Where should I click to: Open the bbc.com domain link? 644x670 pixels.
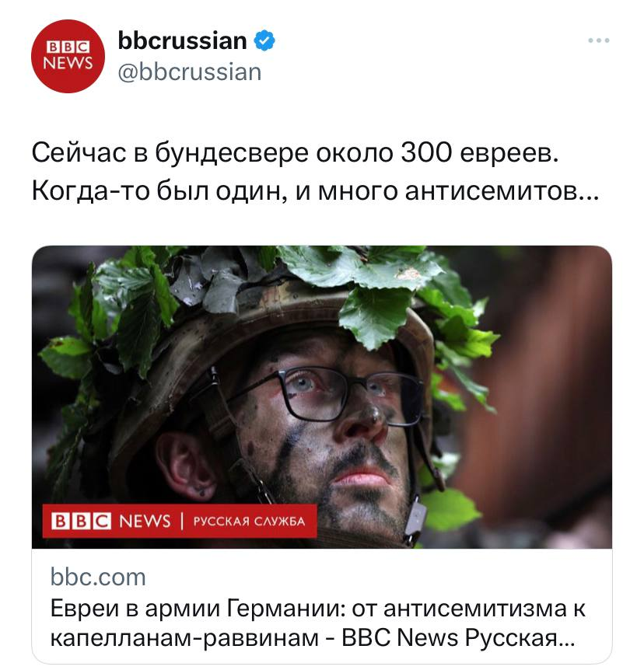pyautogui.click(x=98, y=578)
